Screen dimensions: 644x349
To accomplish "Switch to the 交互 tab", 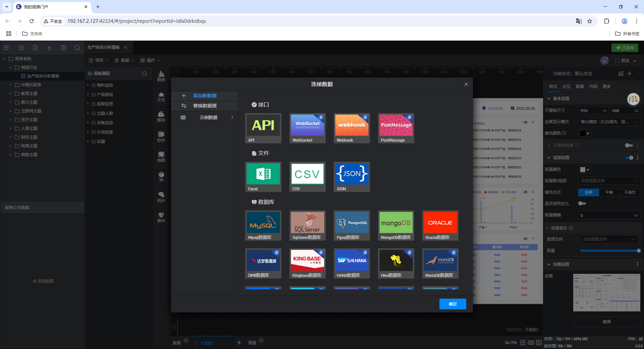I will 567,87.
